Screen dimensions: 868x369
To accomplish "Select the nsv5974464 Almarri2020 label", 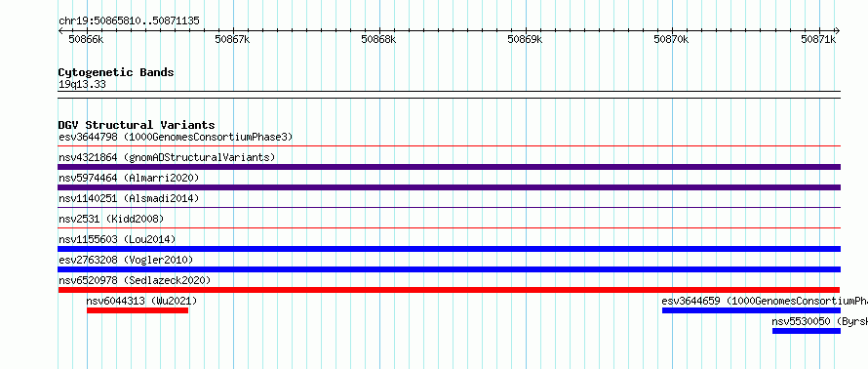I will click(129, 178).
